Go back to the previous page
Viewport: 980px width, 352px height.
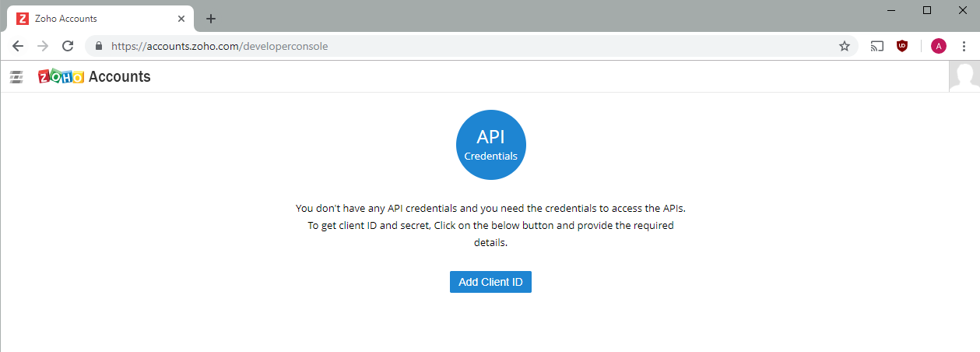click(x=18, y=46)
